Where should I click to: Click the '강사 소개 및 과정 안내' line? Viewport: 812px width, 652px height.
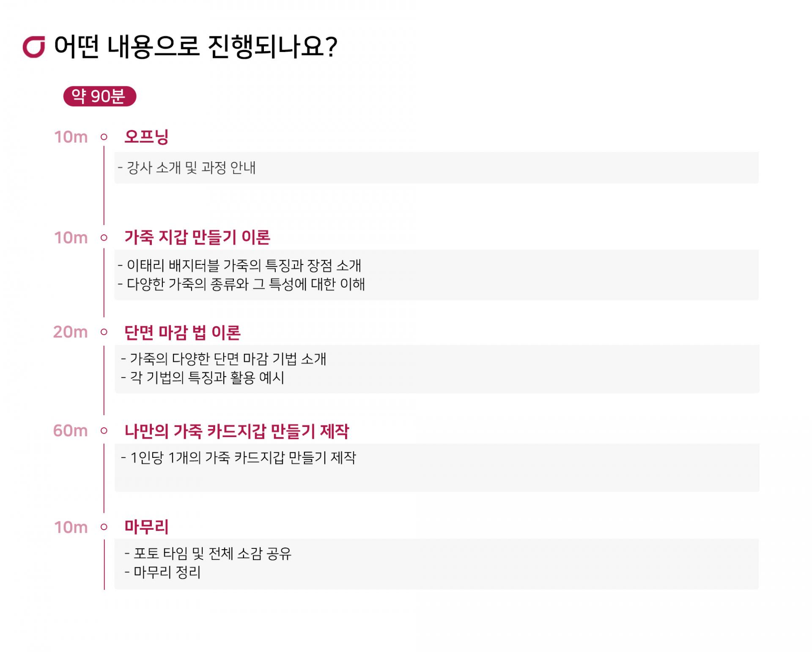pyautogui.click(x=187, y=168)
